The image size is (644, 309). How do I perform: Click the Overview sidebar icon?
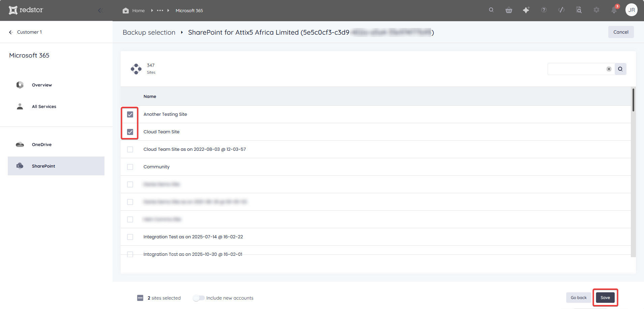[x=20, y=85]
